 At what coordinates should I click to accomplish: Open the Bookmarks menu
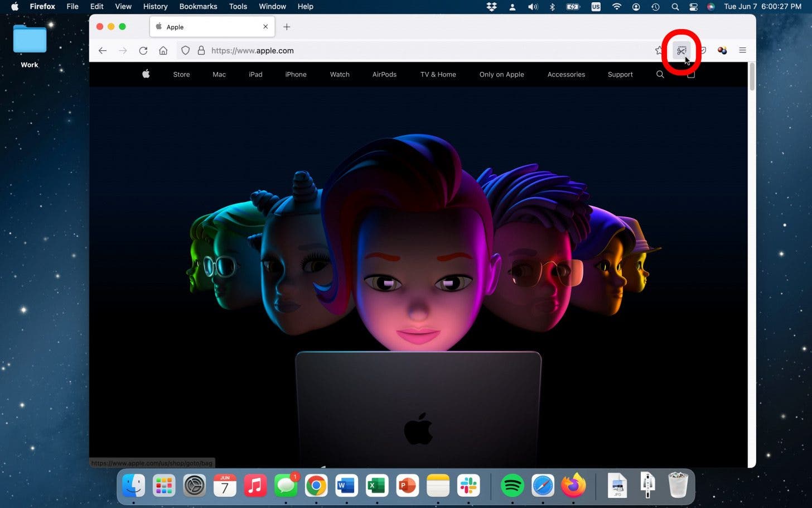198,7
